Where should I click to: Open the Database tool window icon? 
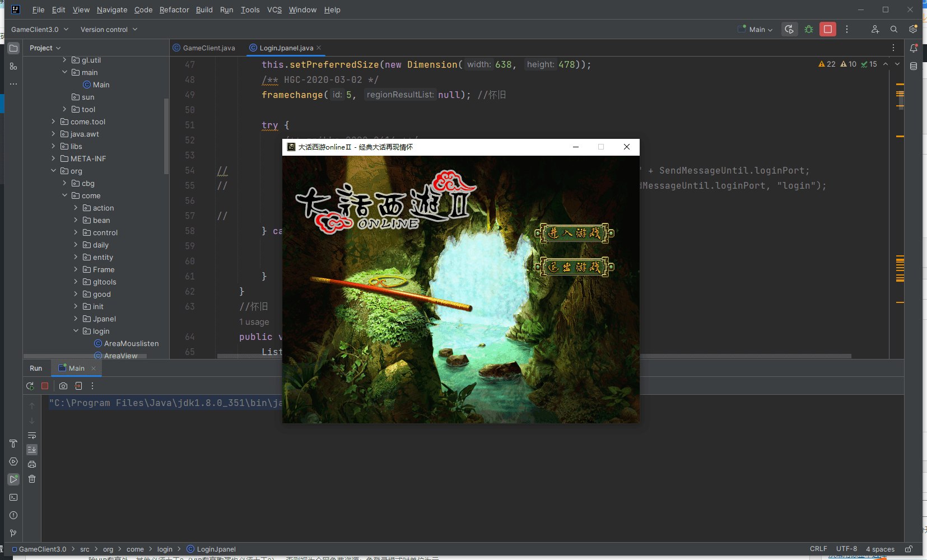[914, 66]
